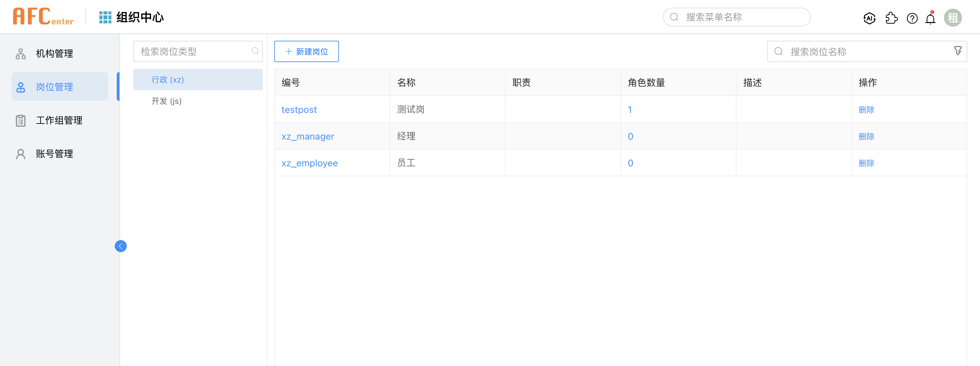Open 机构管理 in the sidebar
Screen dimensions: 980x366
click(x=54, y=54)
